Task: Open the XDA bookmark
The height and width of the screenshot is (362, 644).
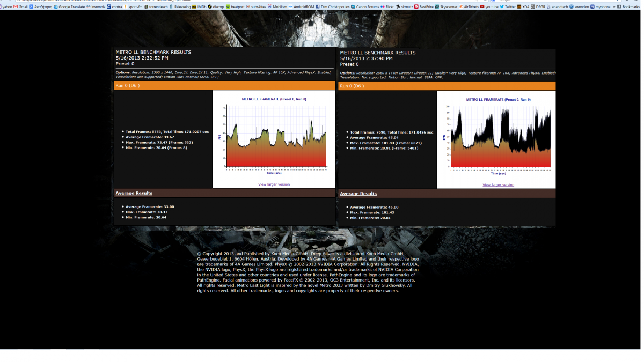Action: [x=523, y=7]
